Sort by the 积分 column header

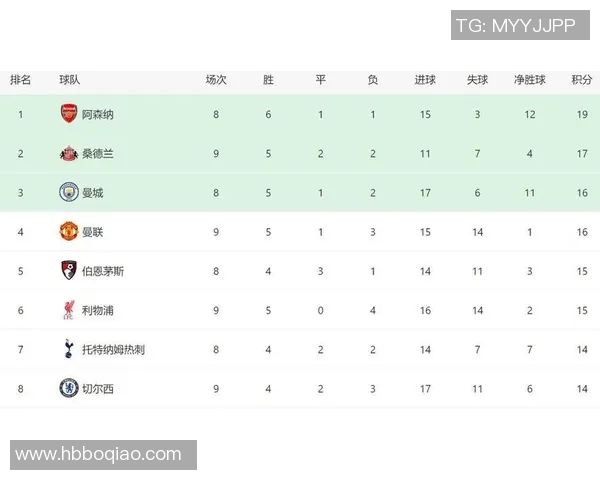click(582, 79)
